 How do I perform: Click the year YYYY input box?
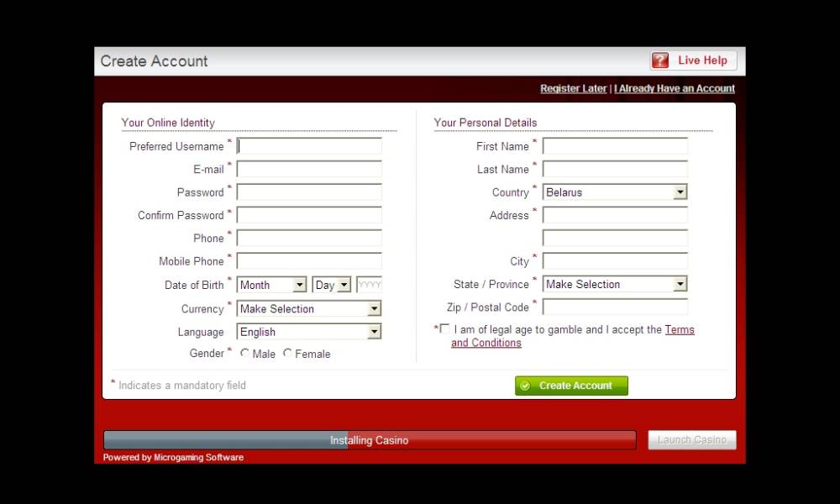[x=370, y=286]
